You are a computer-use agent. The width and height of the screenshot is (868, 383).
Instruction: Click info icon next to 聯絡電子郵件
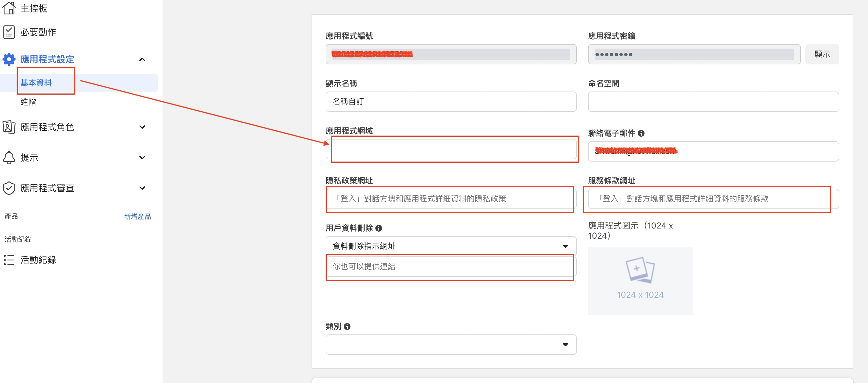641,134
